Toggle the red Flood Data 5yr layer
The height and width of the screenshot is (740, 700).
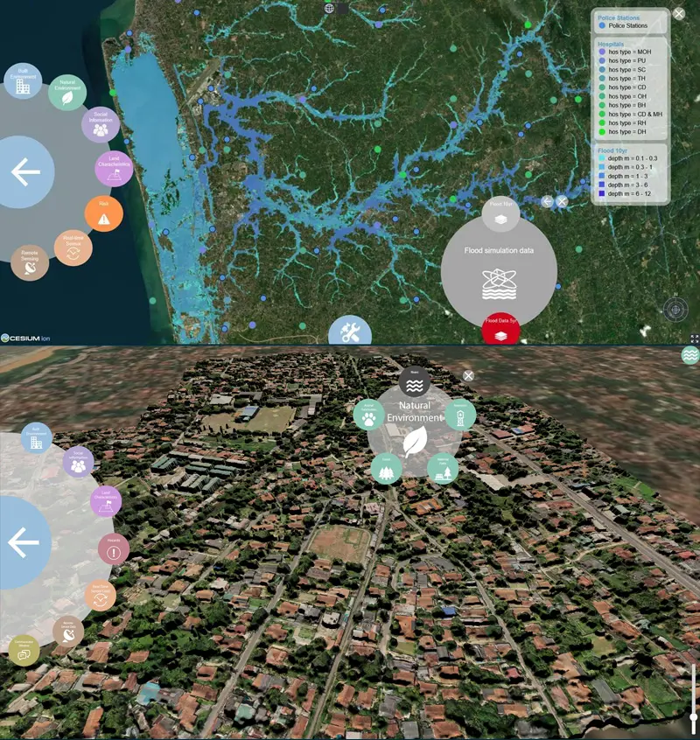pos(500,328)
